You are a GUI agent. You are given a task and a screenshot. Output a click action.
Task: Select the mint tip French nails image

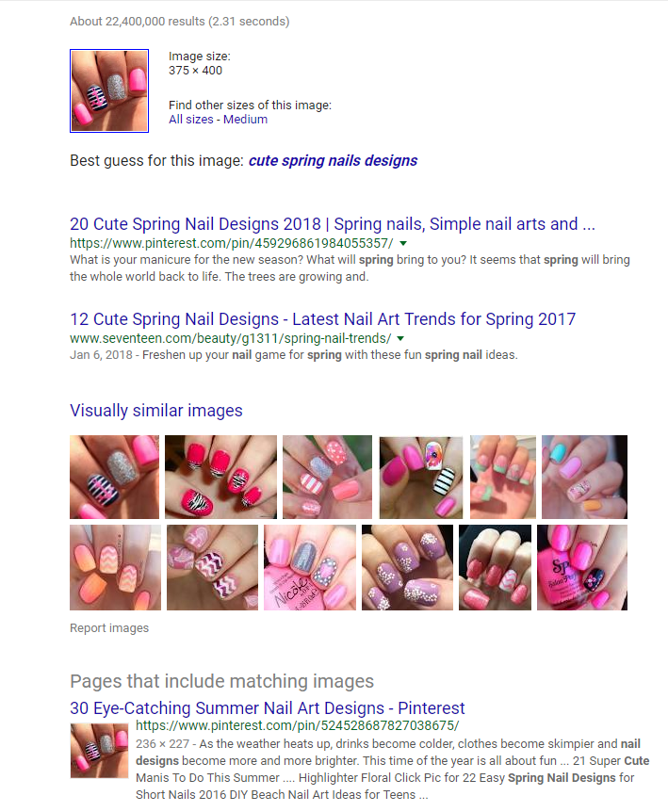(503, 477)
